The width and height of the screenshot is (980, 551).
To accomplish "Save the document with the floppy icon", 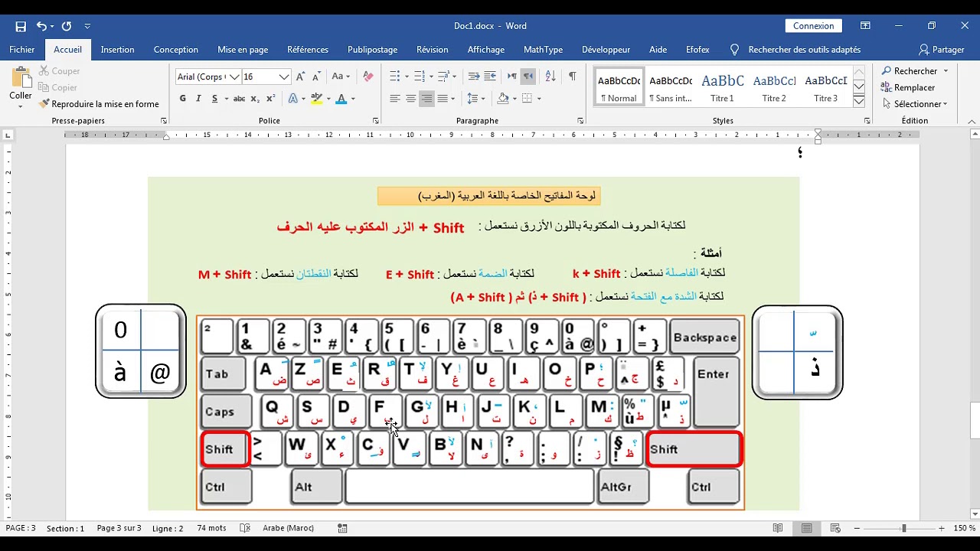I will pyautogui.click(x=21, y=26).
